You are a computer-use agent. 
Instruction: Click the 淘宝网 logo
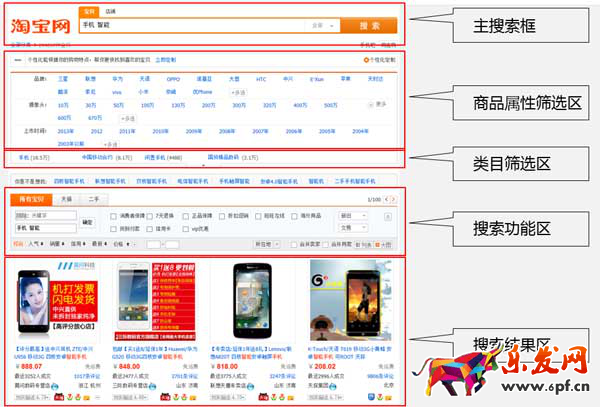41,26
